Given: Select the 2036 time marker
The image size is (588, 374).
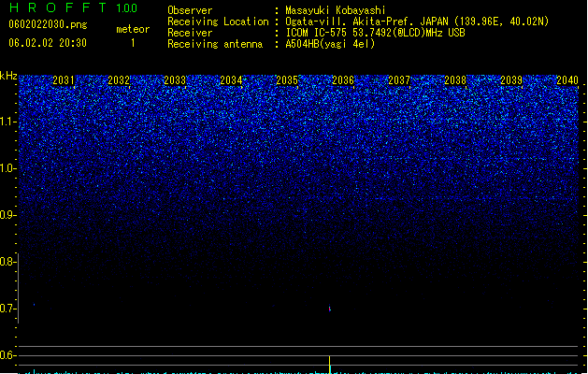Looking at the screenshot, I should coord(343,80).
